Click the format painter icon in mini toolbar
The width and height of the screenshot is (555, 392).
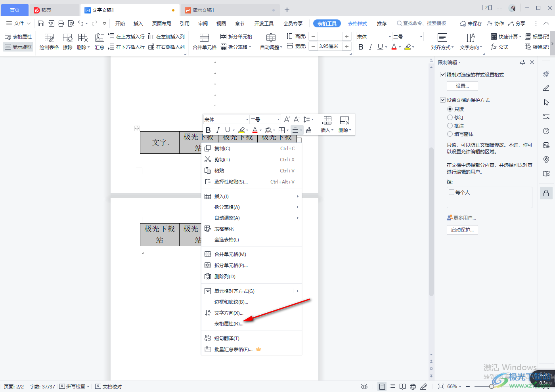pyautogui.click(x=309, y=130)
